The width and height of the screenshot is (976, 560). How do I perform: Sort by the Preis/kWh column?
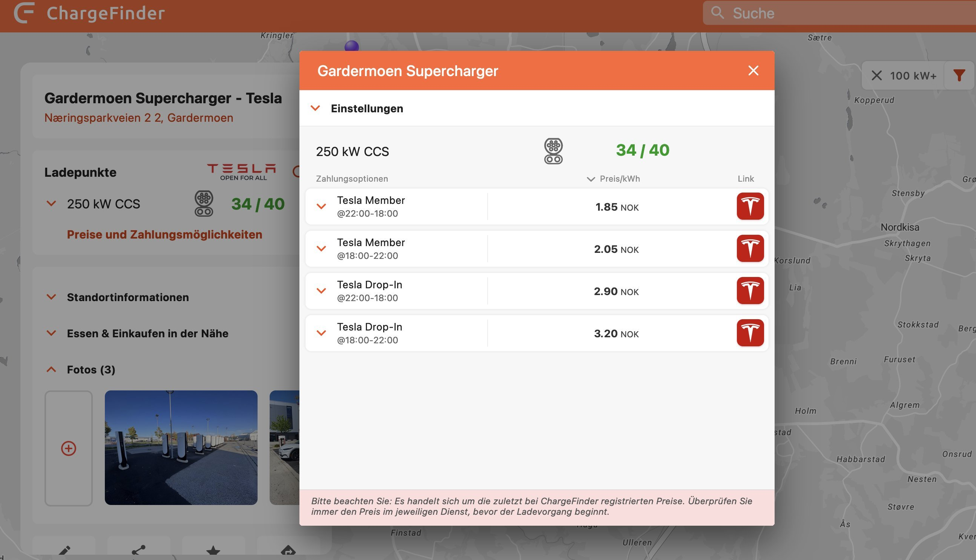(614, 179)
